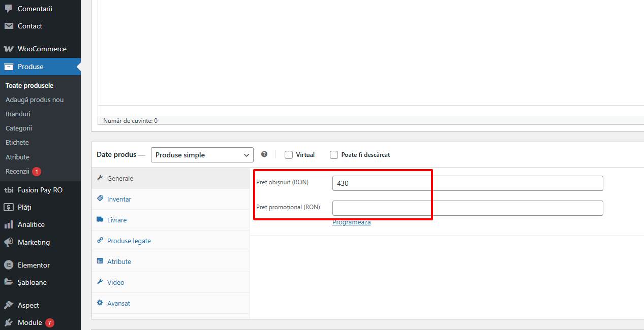Click the Contact envelope icon
The height and width of the screenshot is (330, 644).
[x=9, y=26]
